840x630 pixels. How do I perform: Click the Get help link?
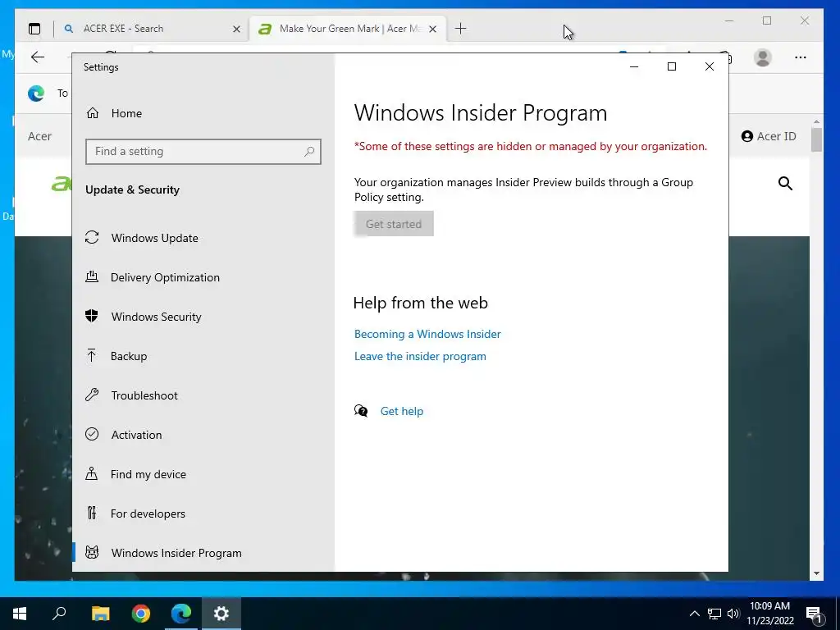coord(402,411)
